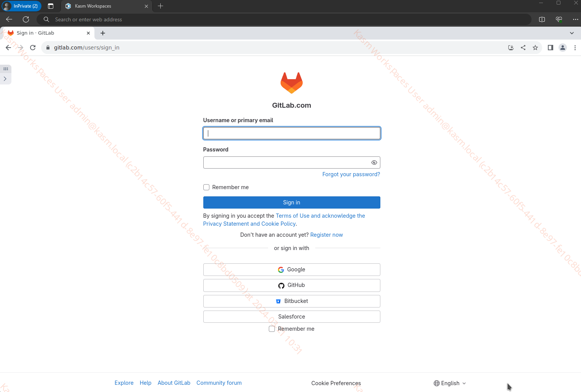Toggle the inner browser side panel icon

point(550,48)
